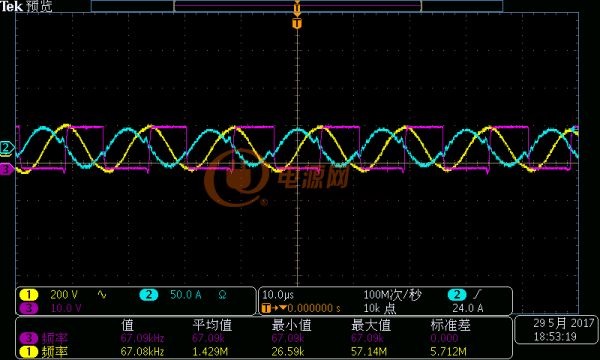Click the ohm termination symbol for channel 2

tap(222, 295)
